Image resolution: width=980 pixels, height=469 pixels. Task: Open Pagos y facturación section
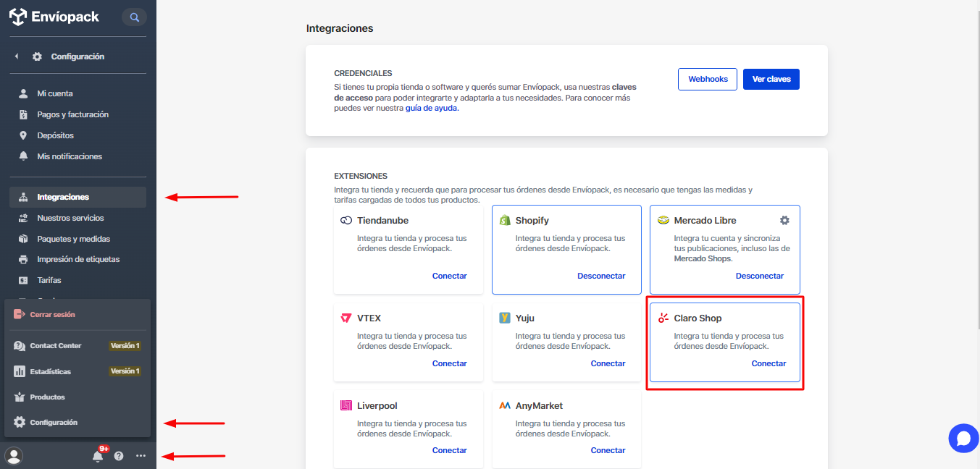73,114
